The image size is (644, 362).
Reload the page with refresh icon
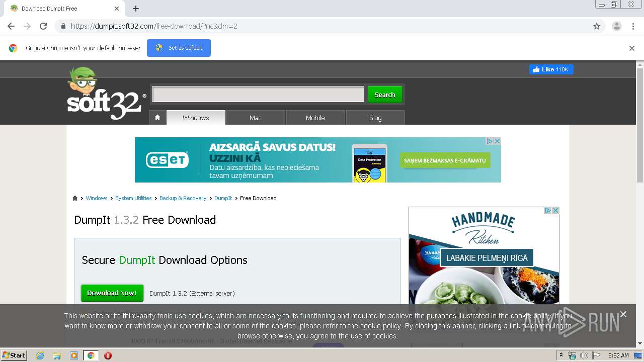coord(43,26)
